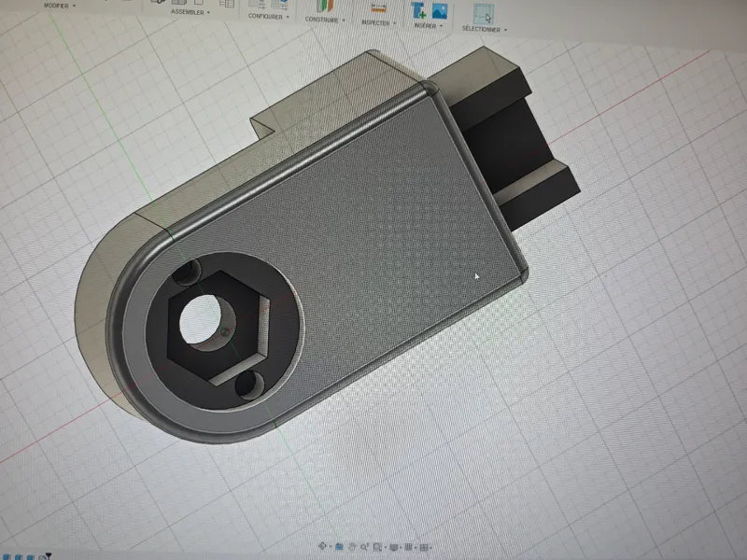Click the measure icon above INSPECTER
This screenshot has width=747, height=560.
coord(379,8)
